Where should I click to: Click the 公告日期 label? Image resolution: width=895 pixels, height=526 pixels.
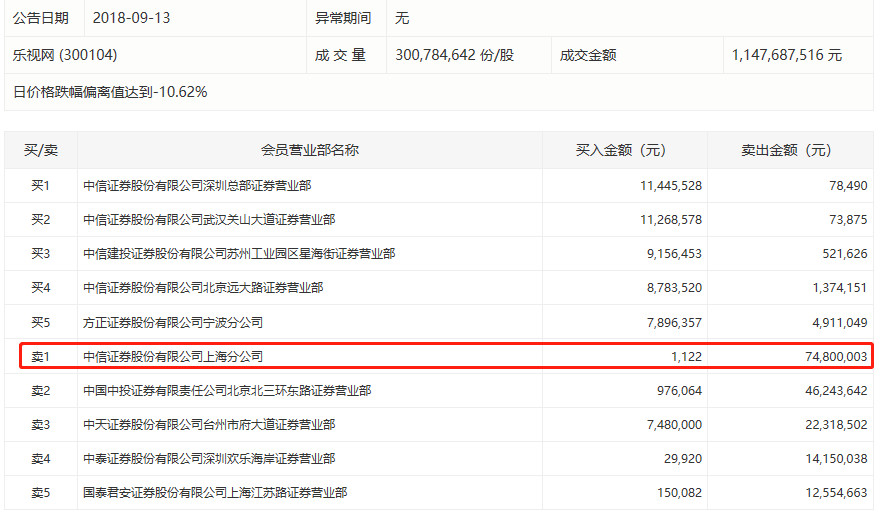[x=41, y=18]
